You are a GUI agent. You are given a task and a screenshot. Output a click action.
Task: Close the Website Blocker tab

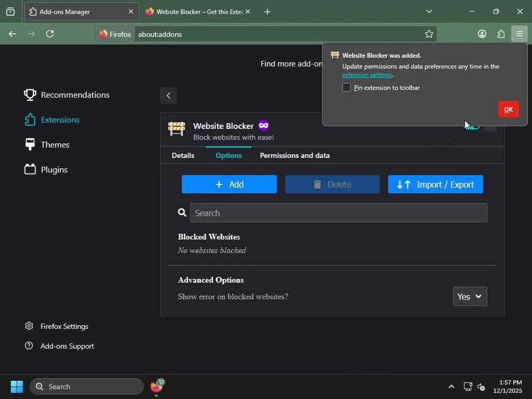(248, 11)
